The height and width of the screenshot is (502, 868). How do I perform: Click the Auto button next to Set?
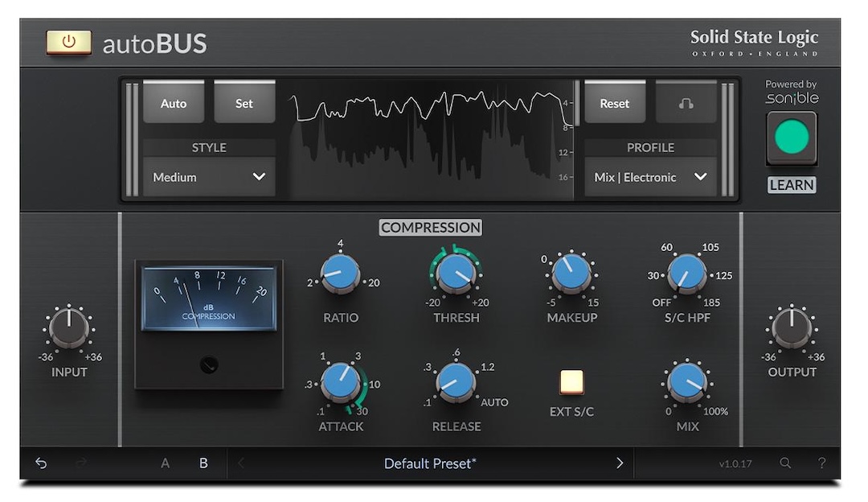174,103
